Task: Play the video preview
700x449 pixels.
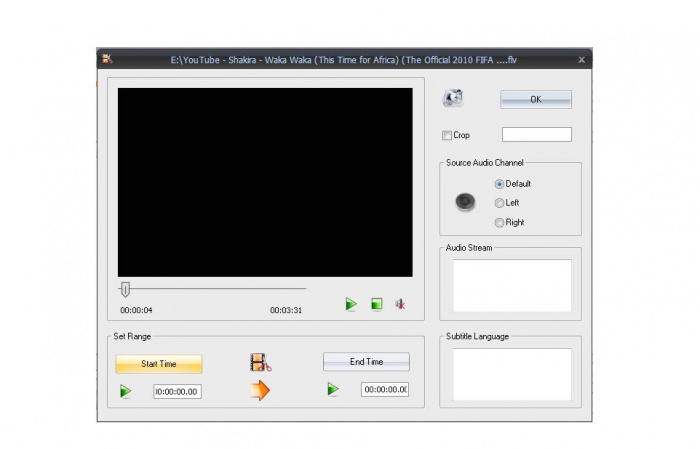Action: (351, 304)
